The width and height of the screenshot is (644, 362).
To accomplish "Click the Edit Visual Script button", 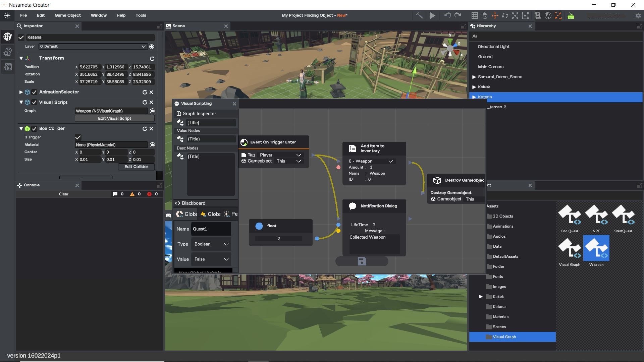I will tap(114, 118).
